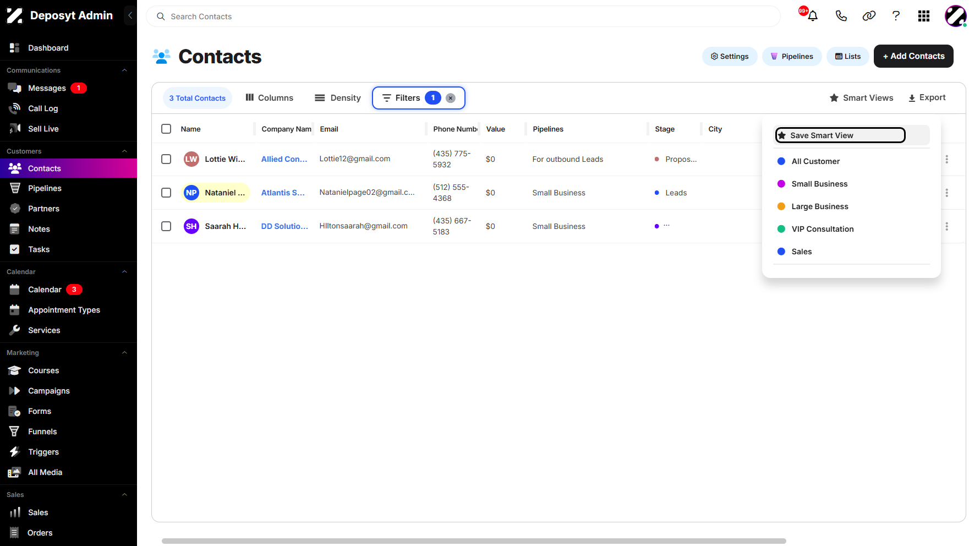Collapse the Sales sidebar section

[124, 495]
